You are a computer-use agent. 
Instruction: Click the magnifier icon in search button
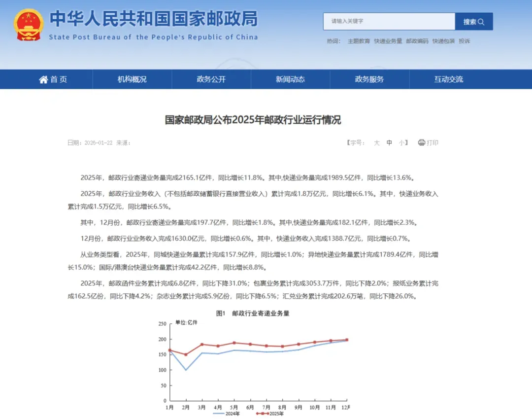click(x=481, y=22)
